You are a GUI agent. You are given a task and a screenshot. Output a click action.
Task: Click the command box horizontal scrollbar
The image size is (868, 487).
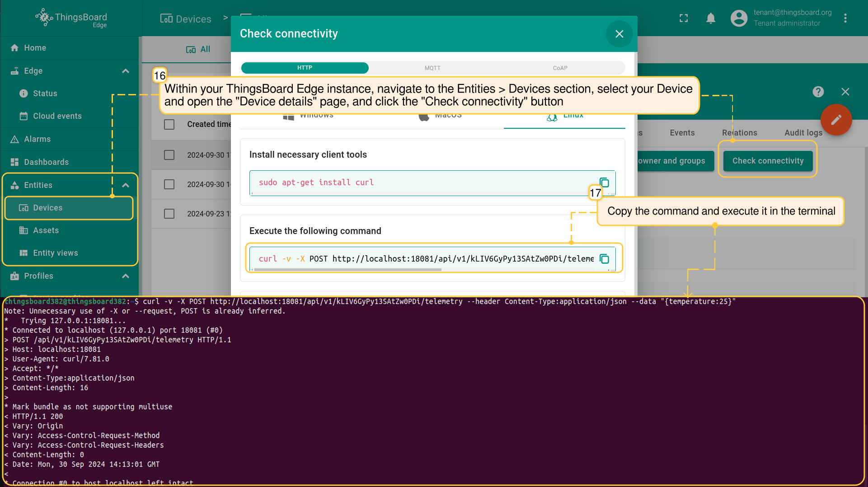[x=348, y=270]
